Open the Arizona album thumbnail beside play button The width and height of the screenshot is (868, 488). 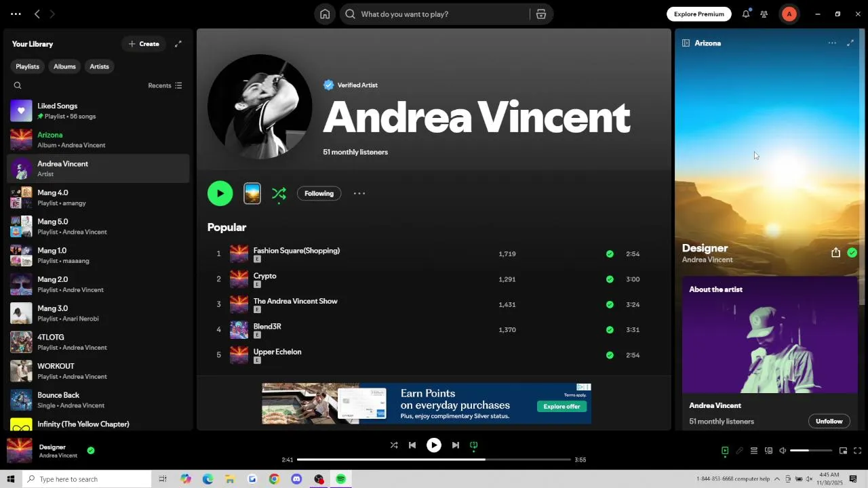pos(252,193)
